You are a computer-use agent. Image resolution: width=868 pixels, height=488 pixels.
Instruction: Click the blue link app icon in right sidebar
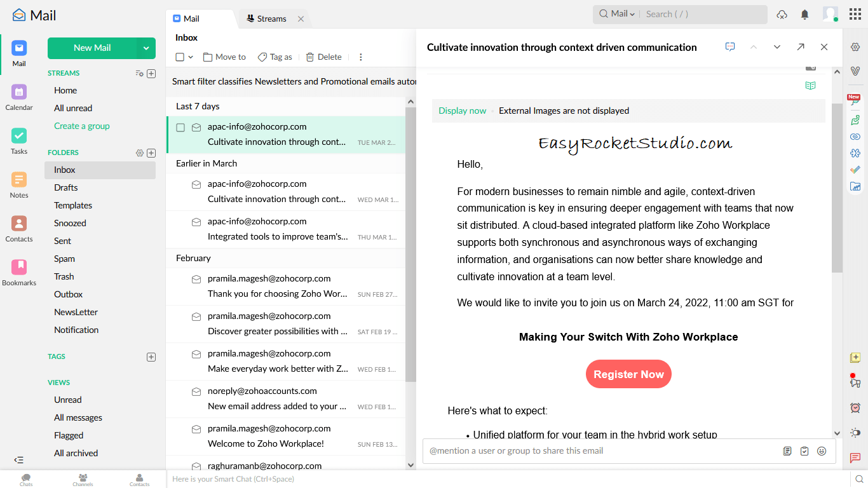[x=855, y=137]
